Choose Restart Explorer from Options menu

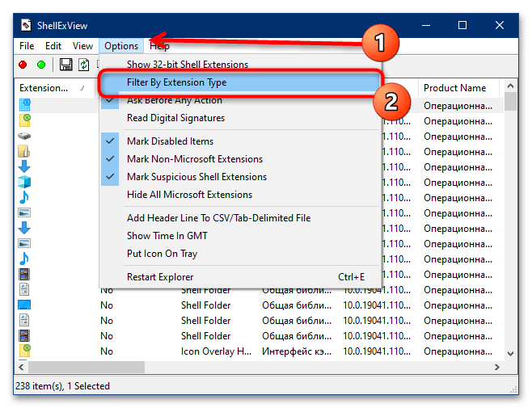(x=240, y=277)
